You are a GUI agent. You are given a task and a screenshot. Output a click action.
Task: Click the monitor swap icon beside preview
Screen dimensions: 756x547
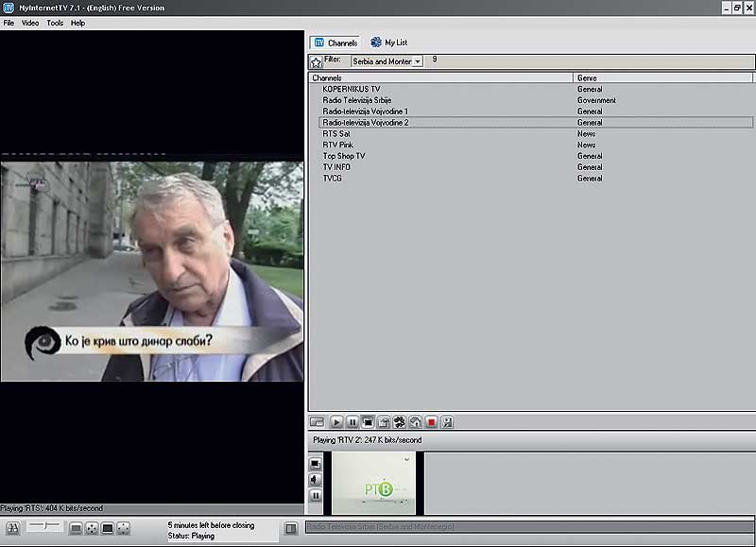point(316,464)
